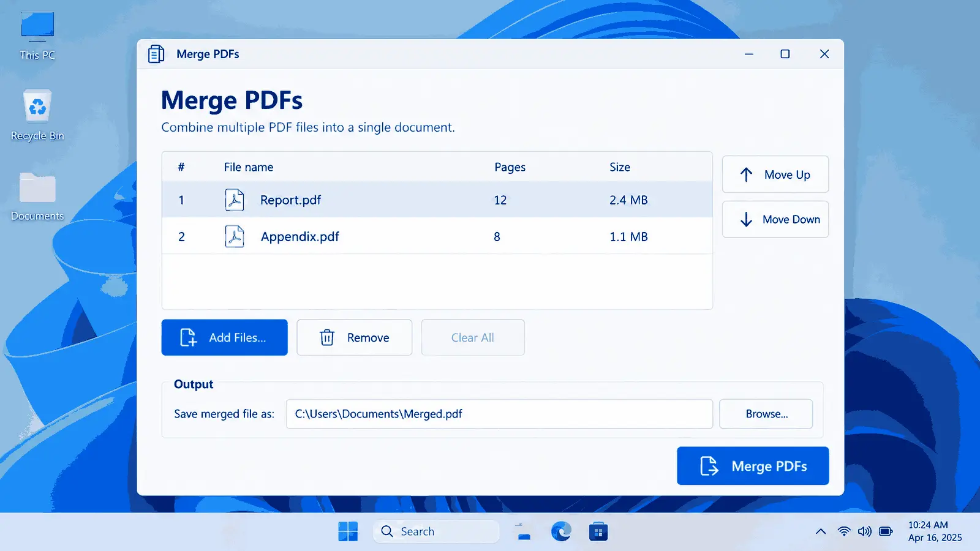Select the Appendix.pdf file name

[300, 237]
